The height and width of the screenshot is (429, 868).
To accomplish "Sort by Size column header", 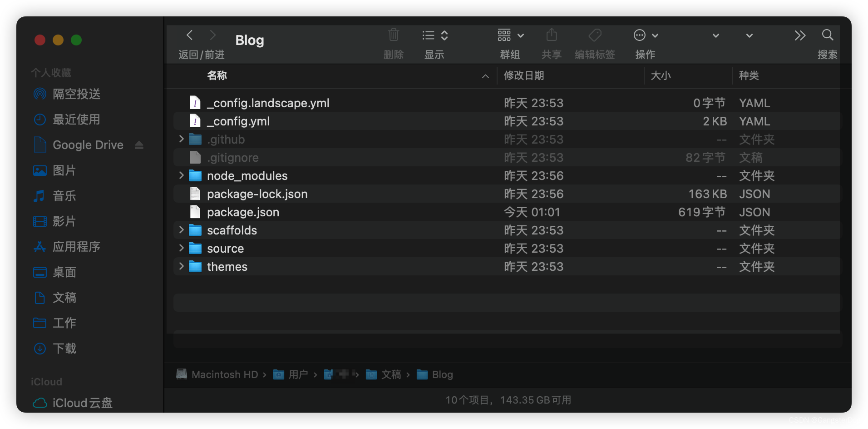I will 661,75.
